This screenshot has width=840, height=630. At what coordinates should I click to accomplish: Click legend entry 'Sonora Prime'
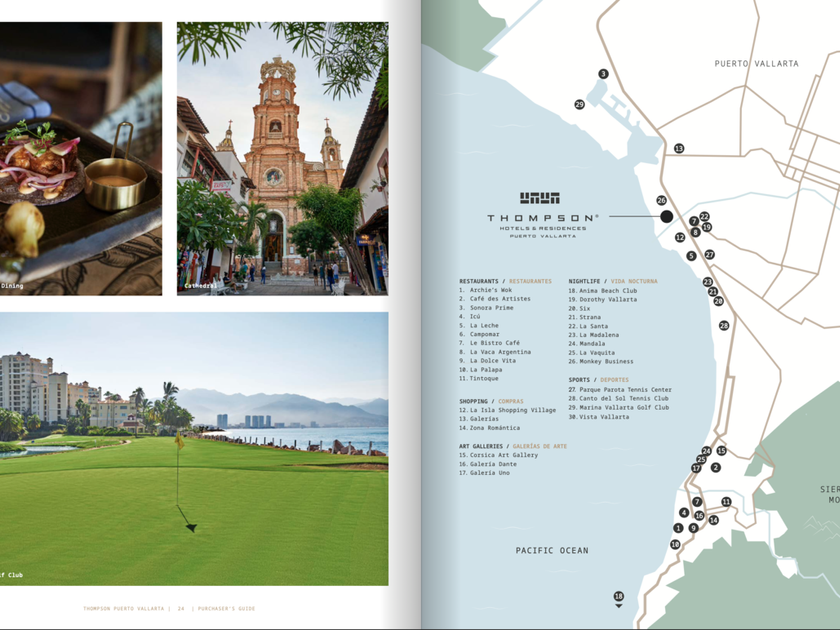pyautogui.click(x=486, y=308)
